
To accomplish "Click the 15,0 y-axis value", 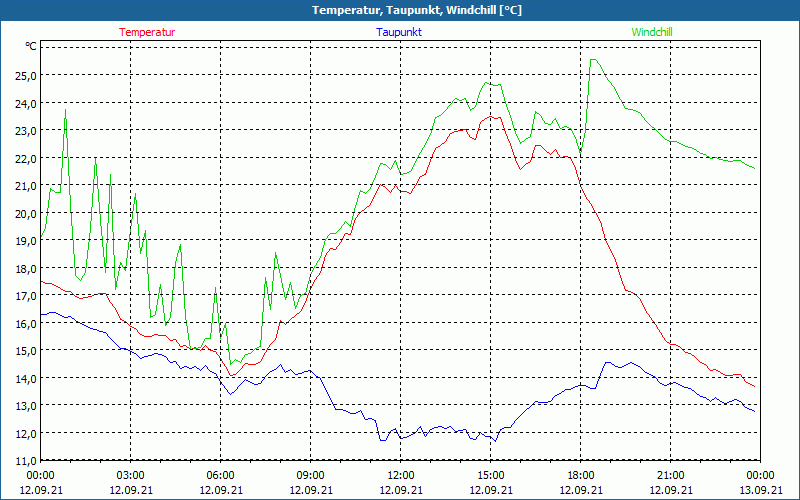I will pos(26,351).
